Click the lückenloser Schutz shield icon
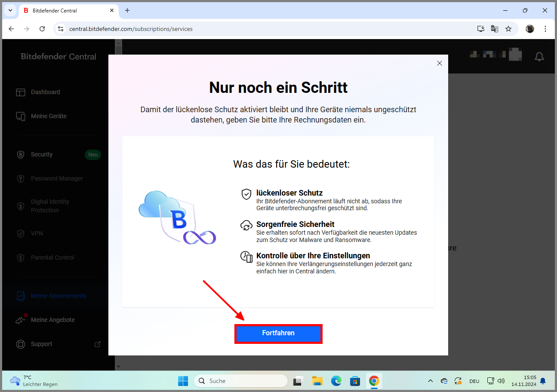Image resolution: width=557 pixels, height=392 pixels. (x=246, y=194)
